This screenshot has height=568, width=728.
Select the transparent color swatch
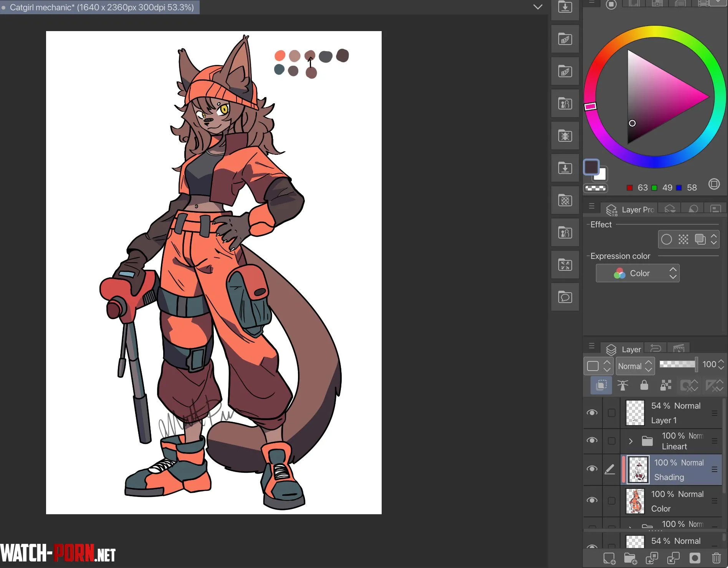(x=596, y=188)
